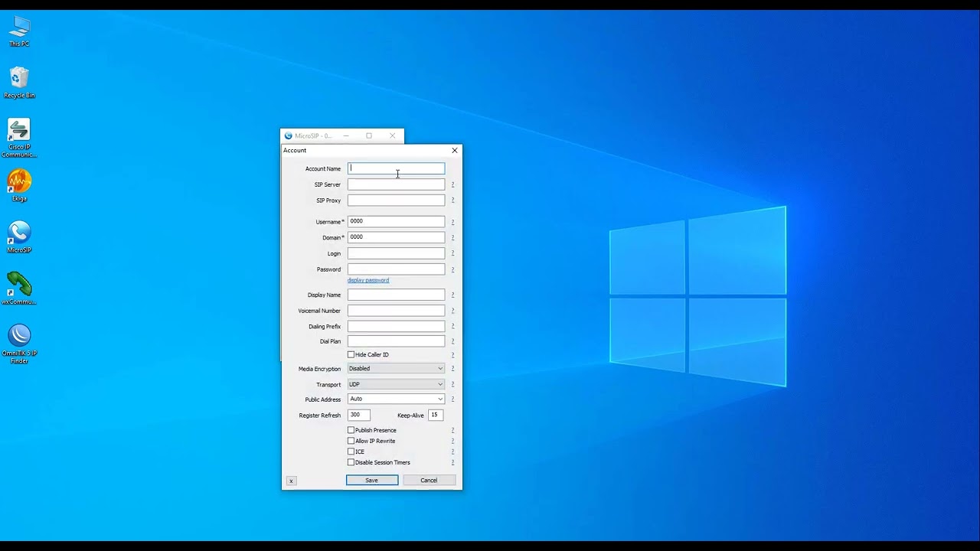This screenshot has height=551, width=980.
Task: Open help for Allow IP Rewrite option
Action: pyautogui.click(x=452, y=441)
